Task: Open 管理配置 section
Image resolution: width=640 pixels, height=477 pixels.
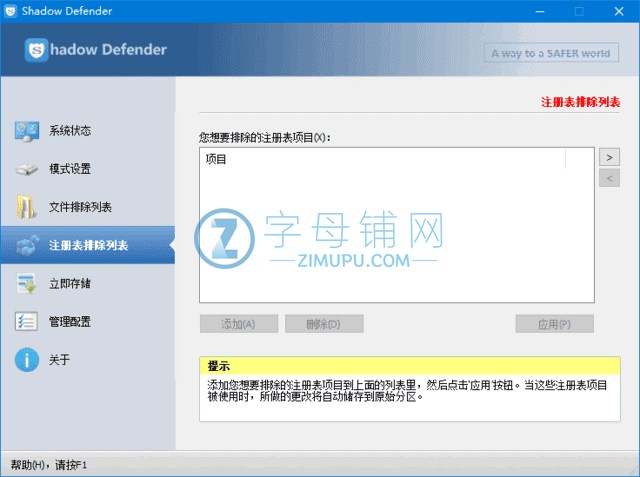Action: 88,322
